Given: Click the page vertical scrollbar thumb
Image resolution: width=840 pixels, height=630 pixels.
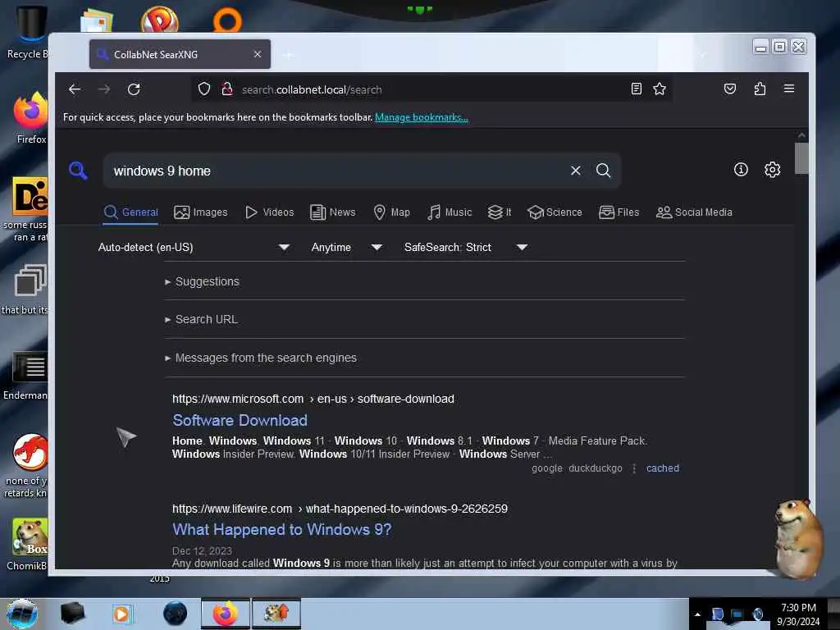Looking at the screenshot, I should click(801, 158).
